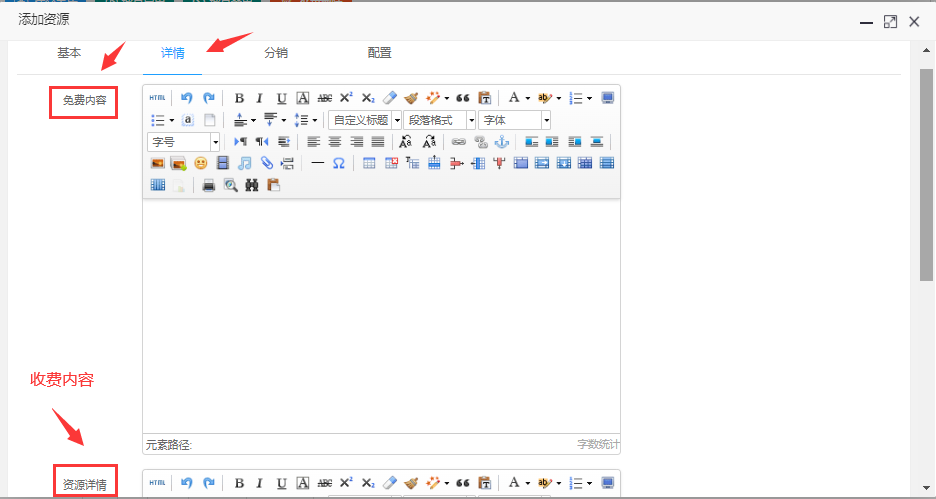
Task: Click the anchor icon
Action: click(x=502, y=142)
